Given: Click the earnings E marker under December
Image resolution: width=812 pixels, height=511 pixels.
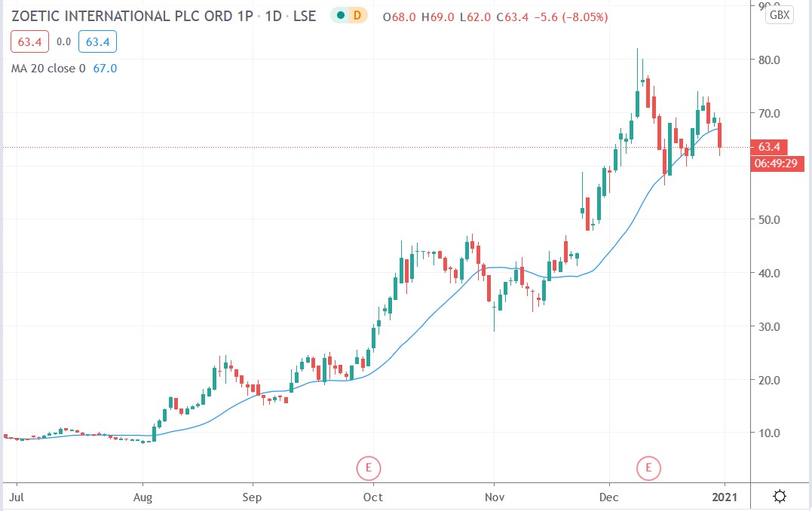Looking at the screenshot, I should (648, 467).
